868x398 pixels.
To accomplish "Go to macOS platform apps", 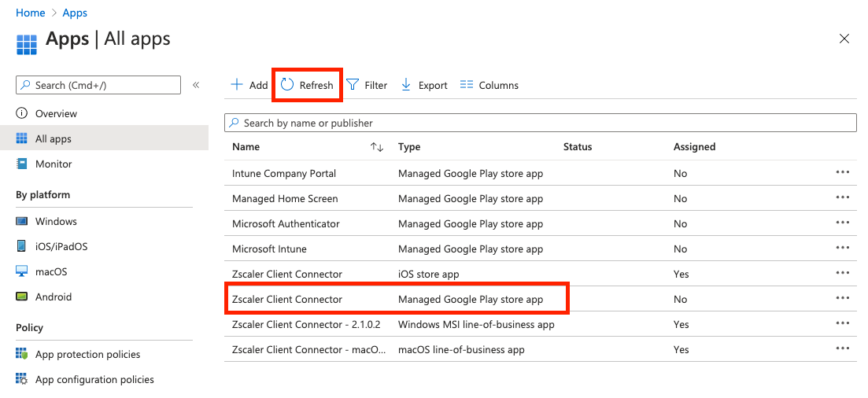I will 51,271.
